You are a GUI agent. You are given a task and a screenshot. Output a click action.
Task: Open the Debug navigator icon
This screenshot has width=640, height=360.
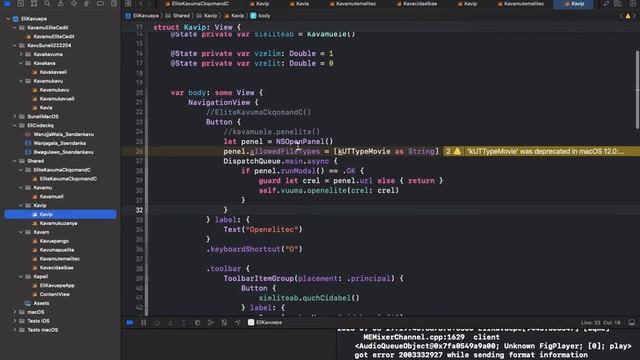(87, 4)
